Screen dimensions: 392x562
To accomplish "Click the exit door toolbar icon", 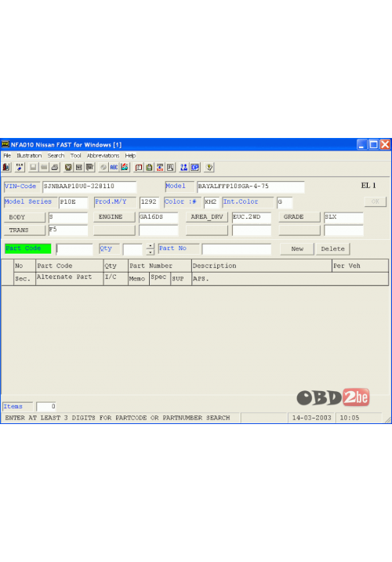I will pyautogui.click(x=6, y=168).
